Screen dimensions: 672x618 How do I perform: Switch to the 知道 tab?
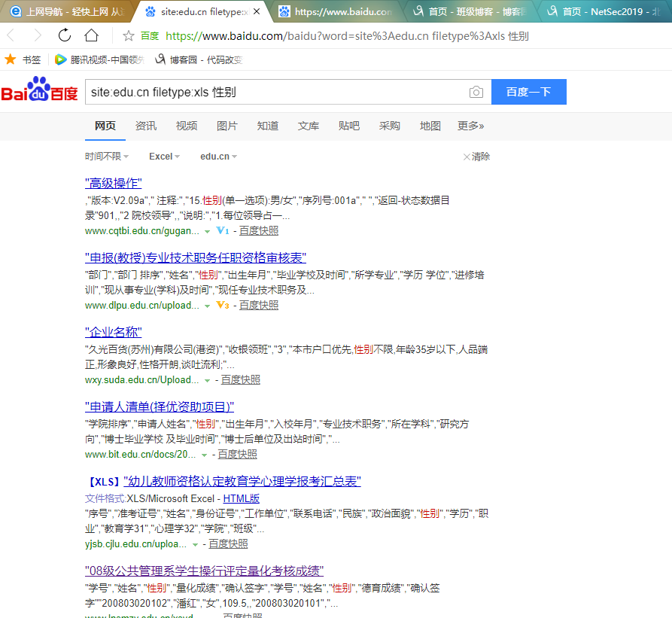coord(268,126)
